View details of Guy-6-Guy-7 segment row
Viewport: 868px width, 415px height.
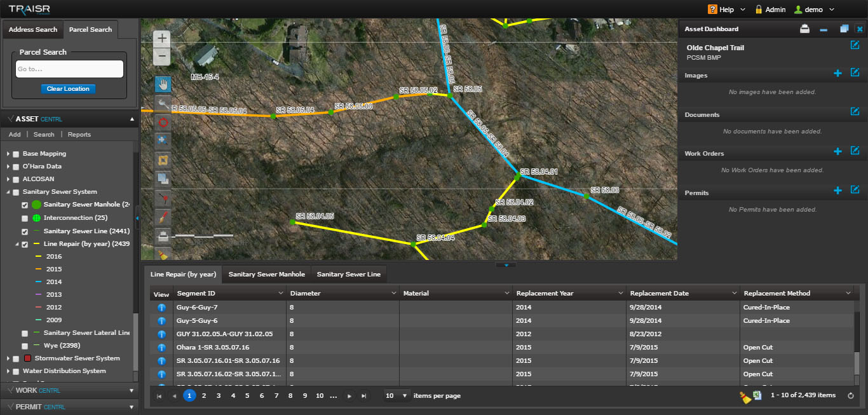point(161,308)
